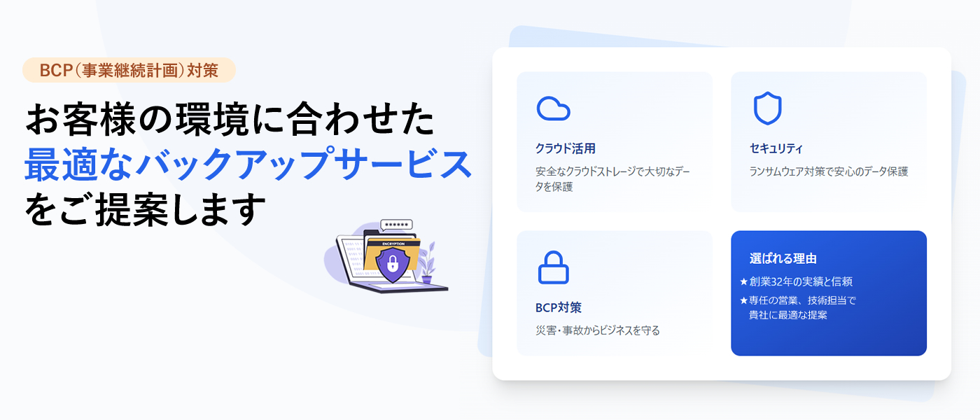The height and width of the screenshot is (420, 980).
Task: Click the cloud icon
Action: click(x=553, y=108)
